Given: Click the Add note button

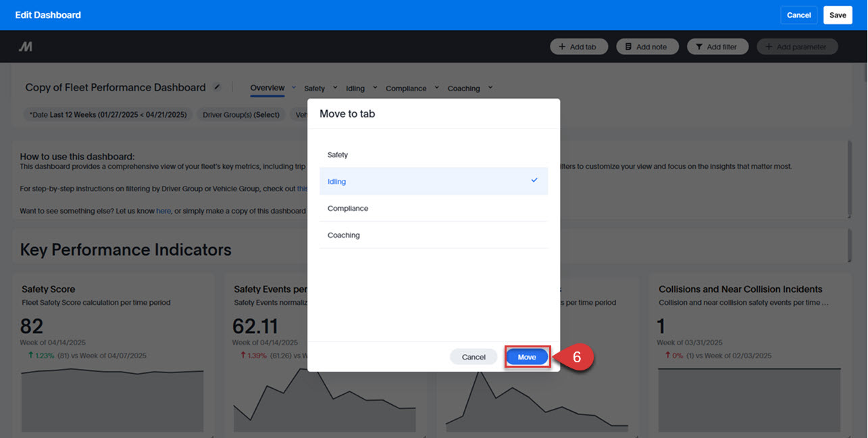Looking at the screenshot, I should pos(648,47).
